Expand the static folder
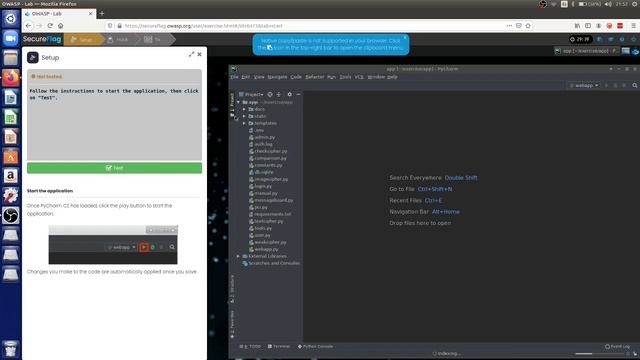 coord(244,116)
